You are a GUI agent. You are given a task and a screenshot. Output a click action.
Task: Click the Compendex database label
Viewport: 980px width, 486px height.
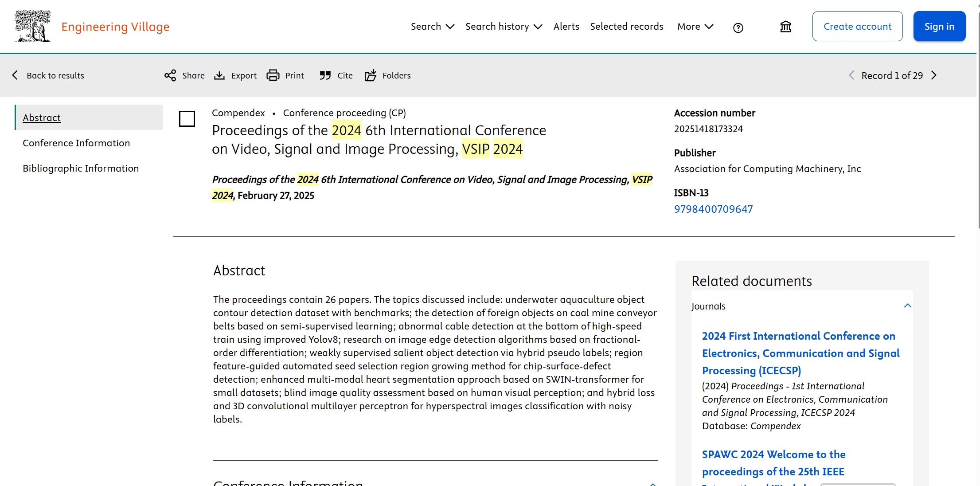(x=238, y=113)
